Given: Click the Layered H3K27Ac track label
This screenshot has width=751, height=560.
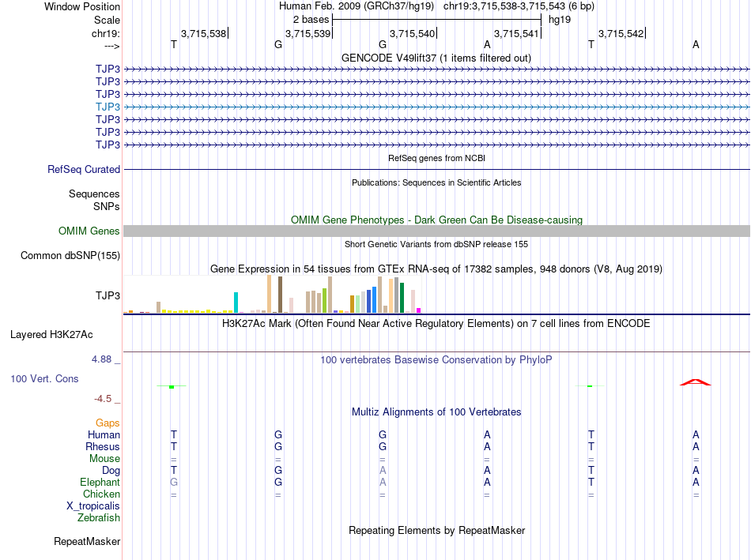Looking at the screenshot, I should point(51,335).
